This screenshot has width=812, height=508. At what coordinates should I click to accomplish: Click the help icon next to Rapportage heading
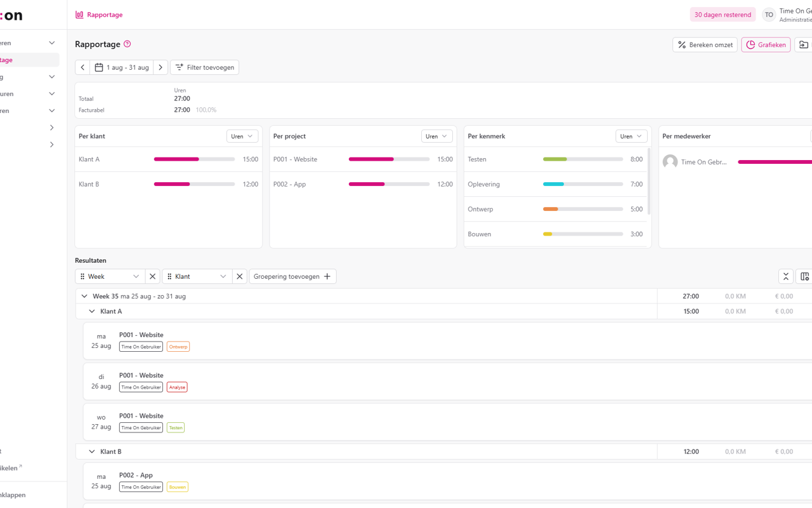(x=128, y=44)
